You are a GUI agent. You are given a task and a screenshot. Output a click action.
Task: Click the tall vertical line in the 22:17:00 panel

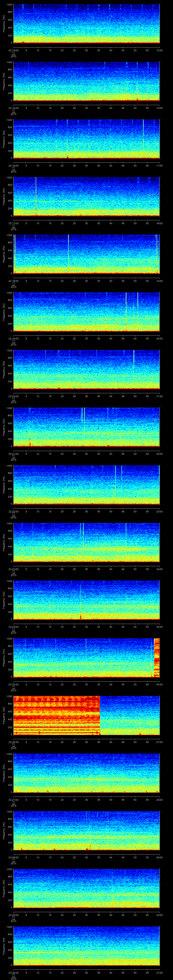[x=36, y=197]
